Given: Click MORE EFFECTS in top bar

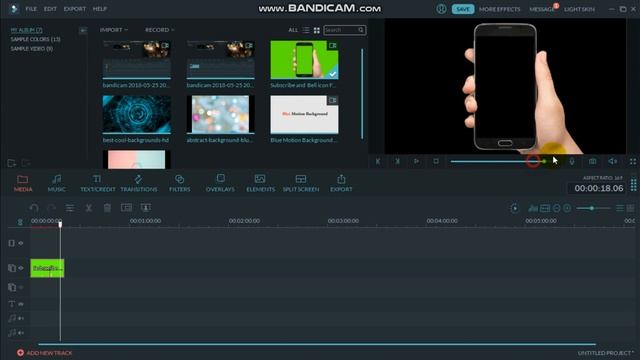Looking at the screenshot, I should click(500, 9).
